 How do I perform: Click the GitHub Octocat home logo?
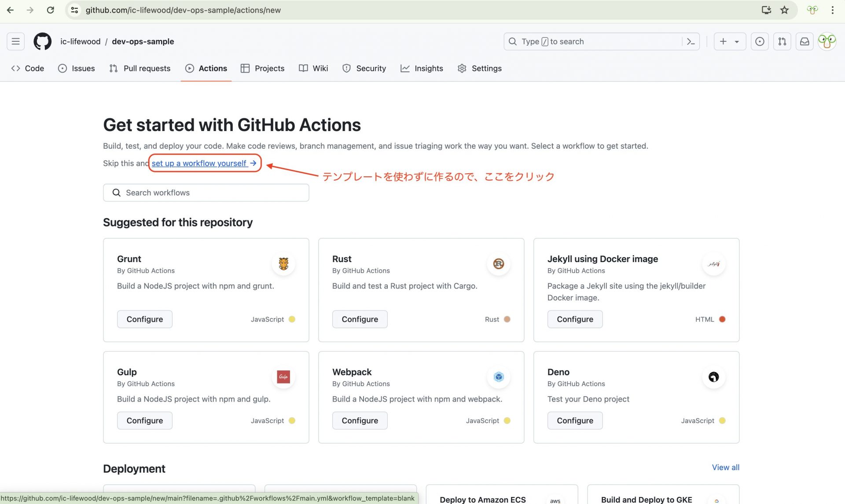[42, 41]
